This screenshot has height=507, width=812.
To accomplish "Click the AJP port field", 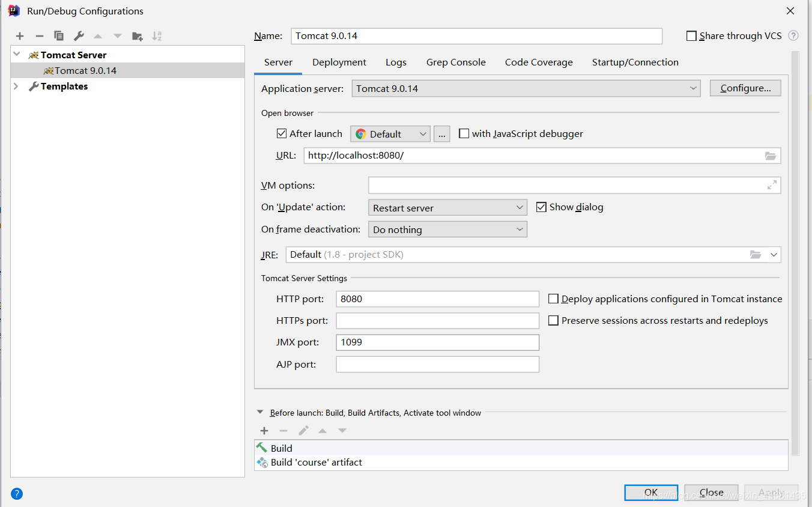I will click(x=438, y=364).
